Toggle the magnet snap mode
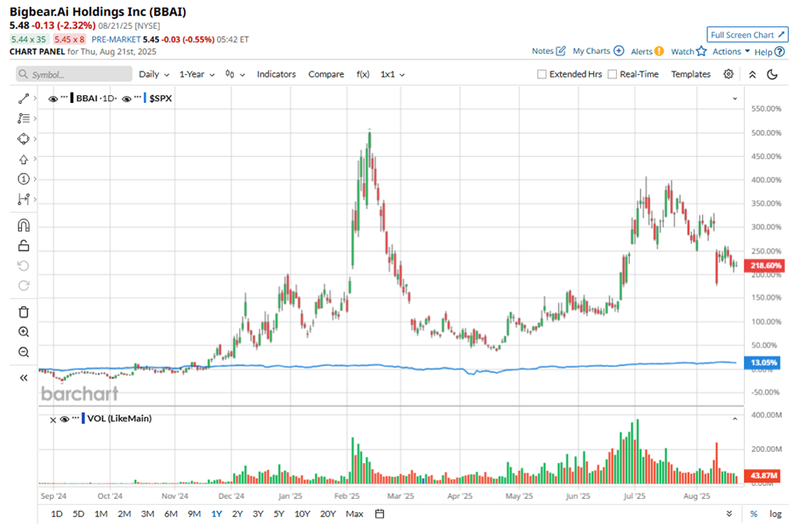This screenshot has height=532, width=800. pos(24,226)
